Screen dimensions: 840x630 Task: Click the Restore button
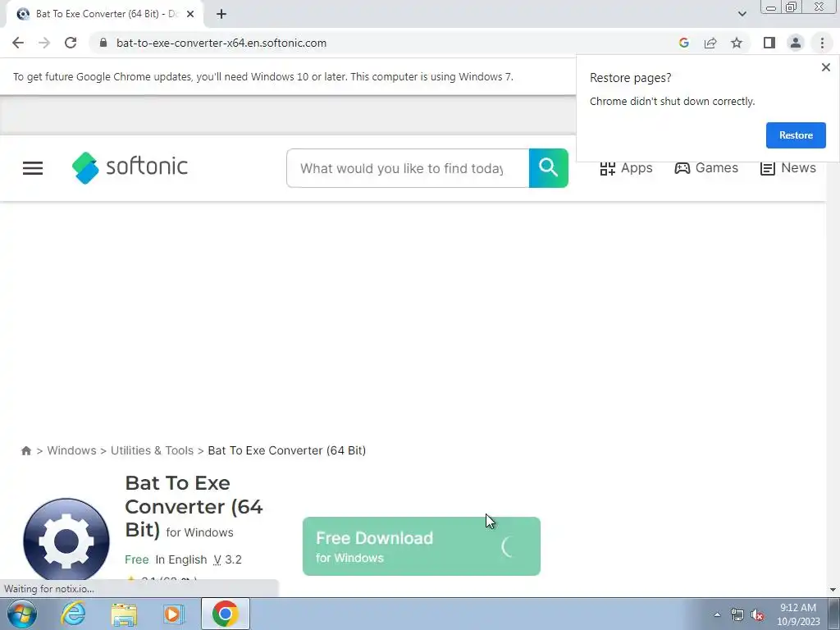click(x=796, y=135)
